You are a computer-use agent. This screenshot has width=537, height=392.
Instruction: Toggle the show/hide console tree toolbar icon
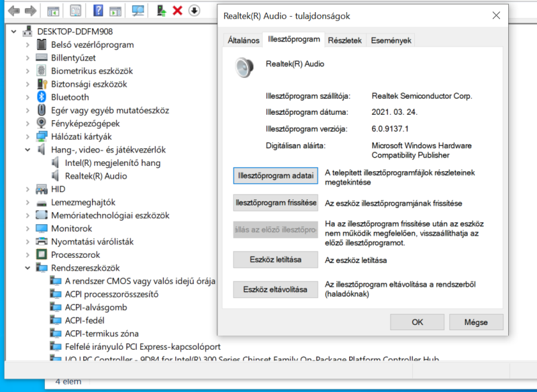[x=53, y=11]
